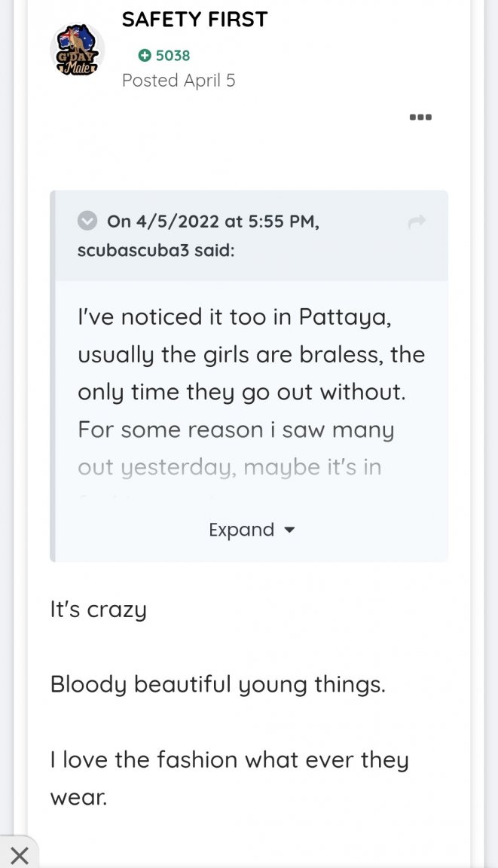The image size is (498, 868).
Task: Click the small arrow next to Expand
Action: [289, 530]
